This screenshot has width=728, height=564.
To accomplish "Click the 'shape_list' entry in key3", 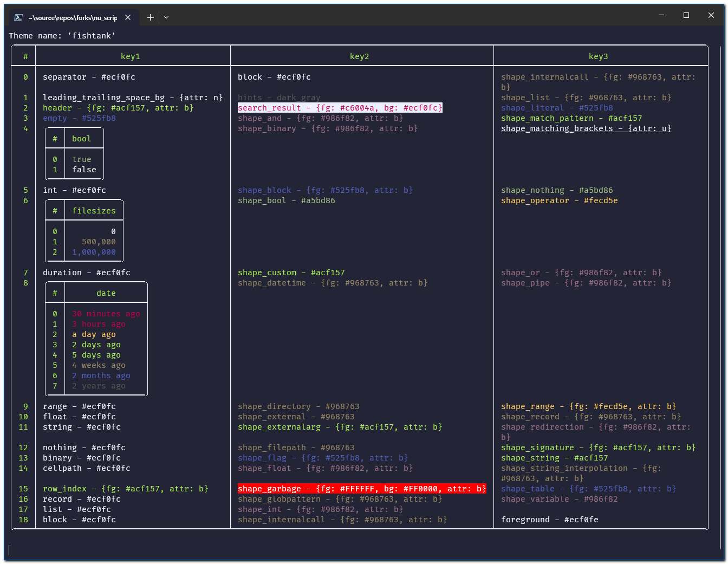I will tap(586, 98).
